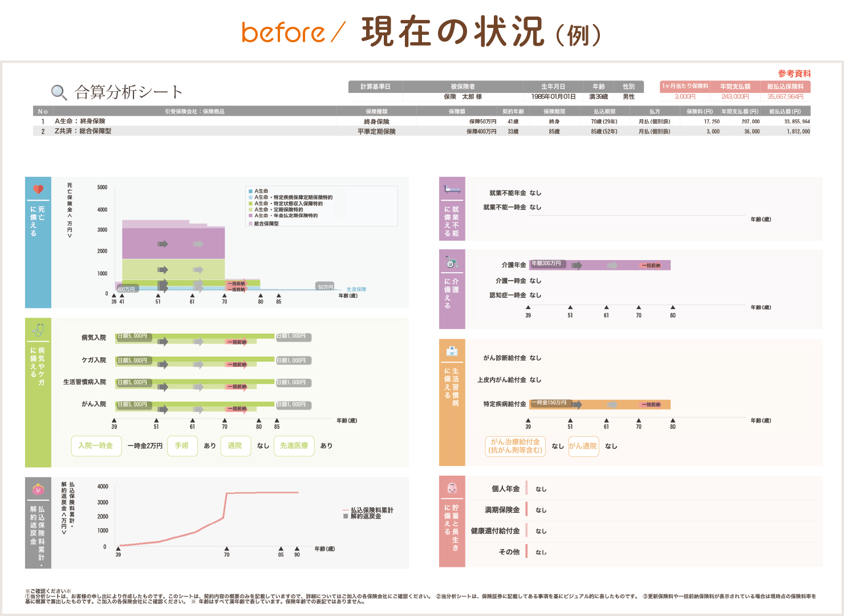Screen dimensions: 844x616
Task: Click the purse icon in 払込保険料累計 panel
Action: point(38,489)
